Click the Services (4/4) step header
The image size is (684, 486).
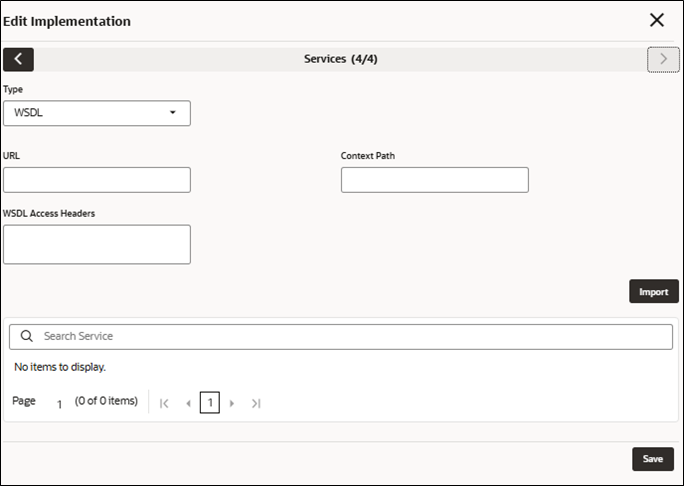(x=341, y=59)
